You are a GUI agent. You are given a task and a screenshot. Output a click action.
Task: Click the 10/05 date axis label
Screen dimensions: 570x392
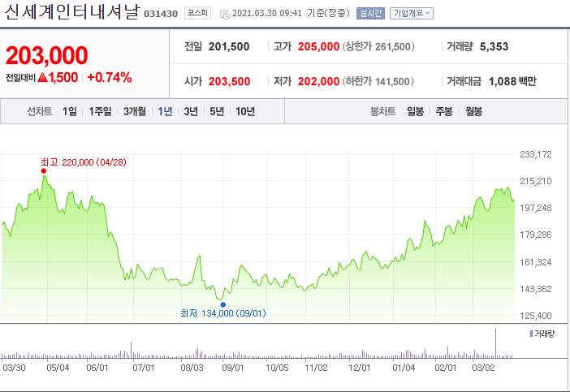coord(277,368)
